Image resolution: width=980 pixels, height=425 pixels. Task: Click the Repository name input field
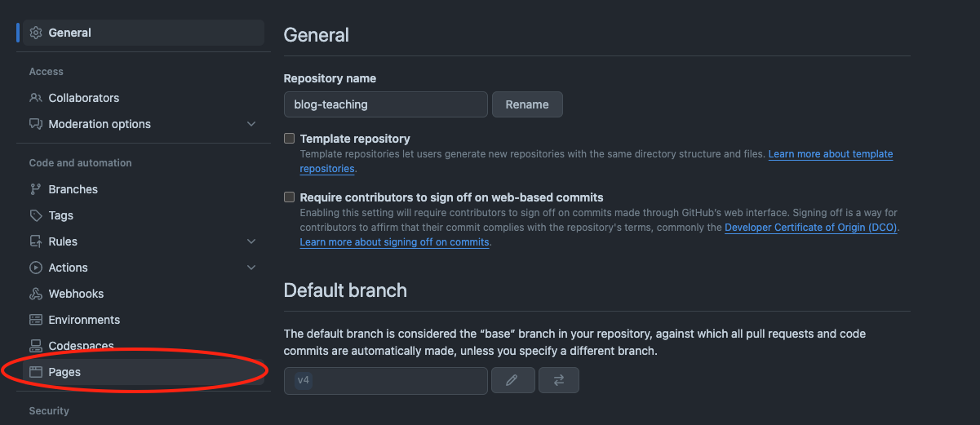(x=386, y=104)
